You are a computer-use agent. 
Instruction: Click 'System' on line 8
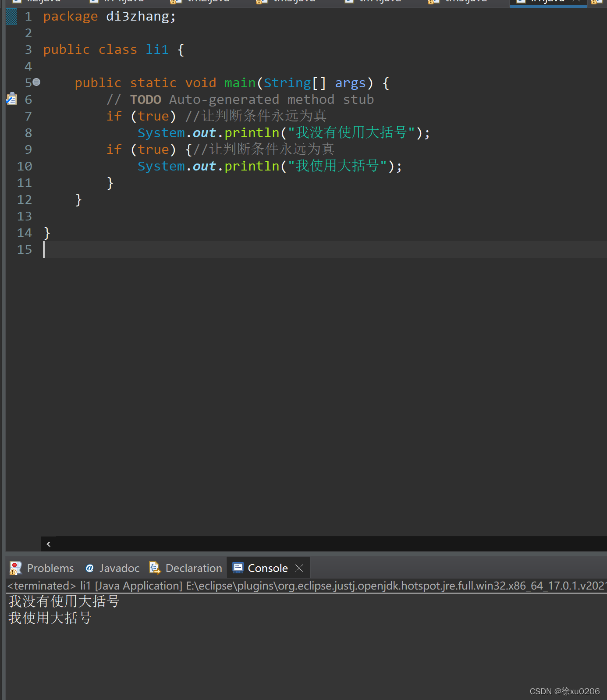coord(161,133)
